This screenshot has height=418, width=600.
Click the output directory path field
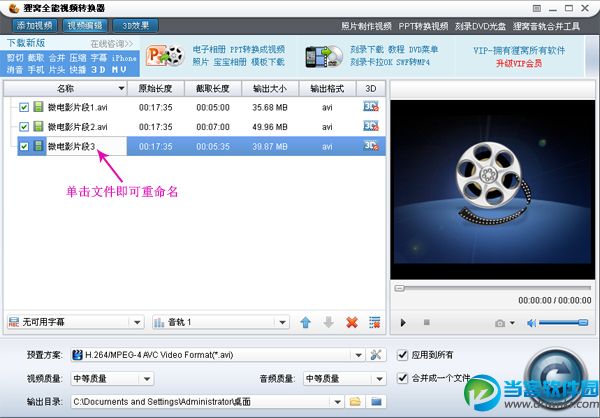coord(201,402)
